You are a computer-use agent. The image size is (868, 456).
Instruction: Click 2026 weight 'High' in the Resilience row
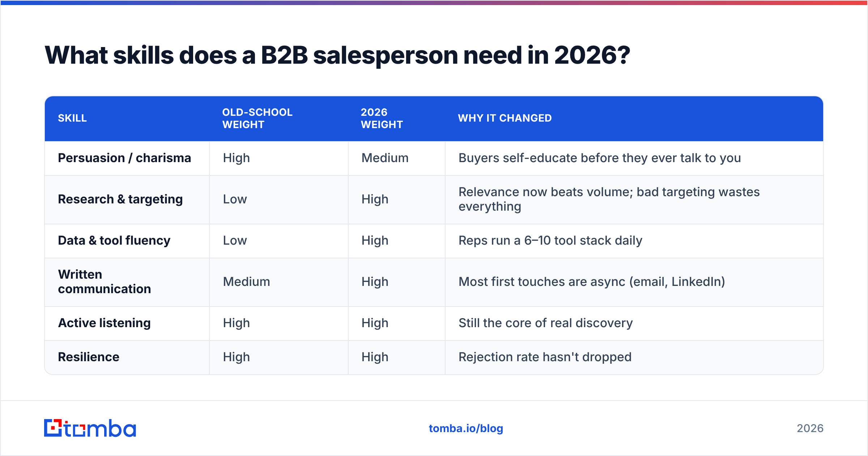375,357
